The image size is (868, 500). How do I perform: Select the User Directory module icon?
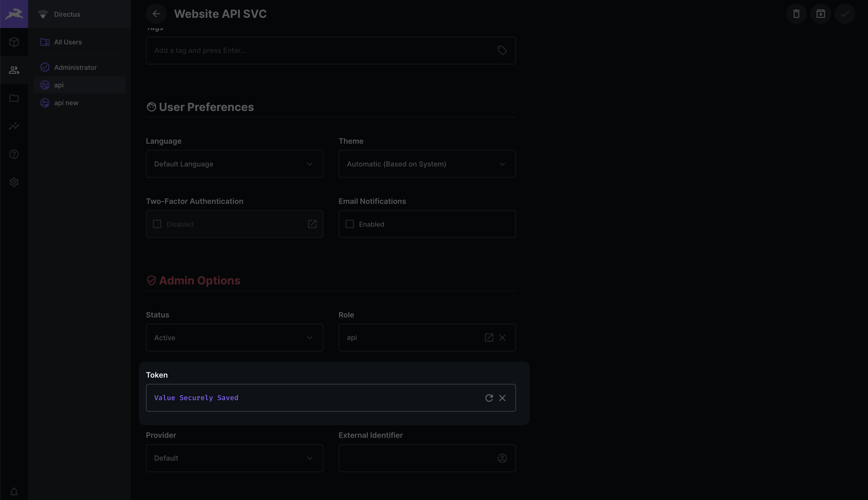[x=14, y=70]
